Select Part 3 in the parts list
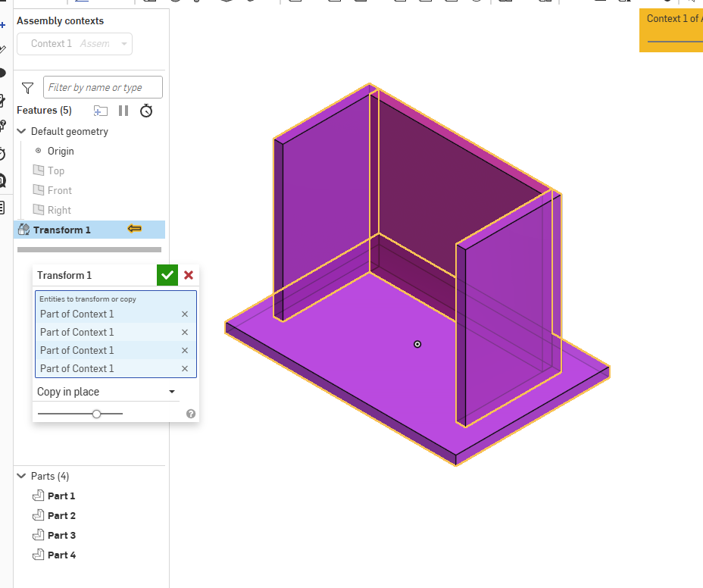 (61, 535)
